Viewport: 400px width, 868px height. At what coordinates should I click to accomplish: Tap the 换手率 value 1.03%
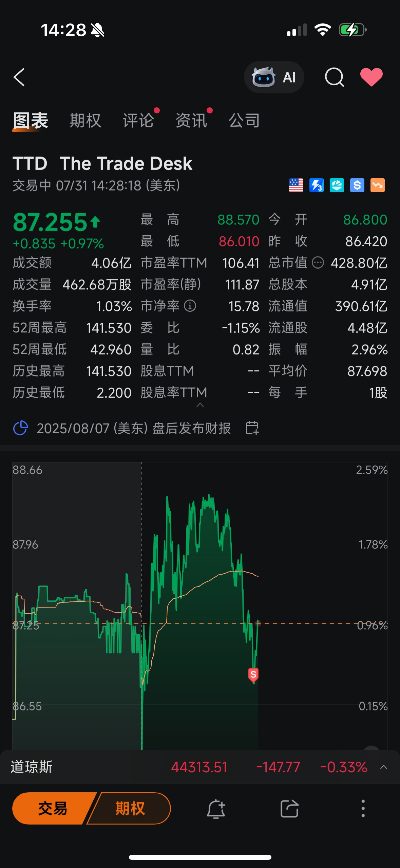pos(114,306)
